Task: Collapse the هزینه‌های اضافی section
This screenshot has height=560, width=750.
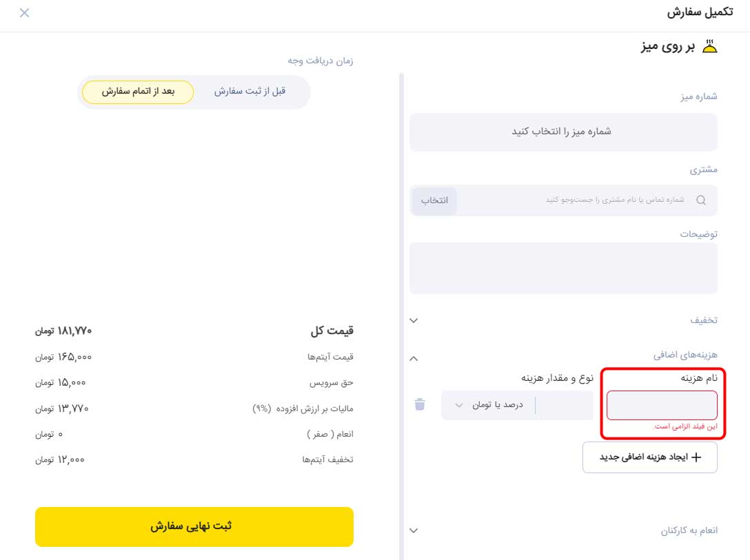Action: (x=414, y=358)
